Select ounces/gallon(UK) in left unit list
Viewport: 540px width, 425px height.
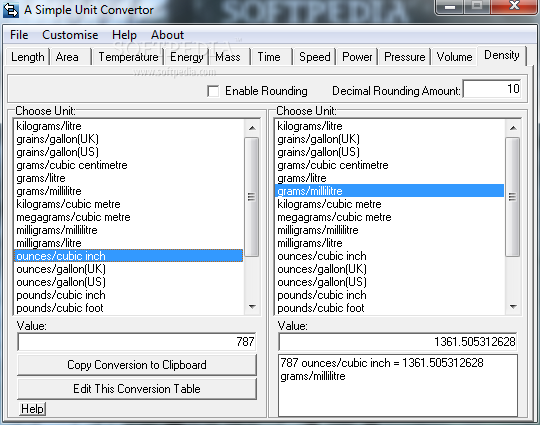(x=128, y=269)
